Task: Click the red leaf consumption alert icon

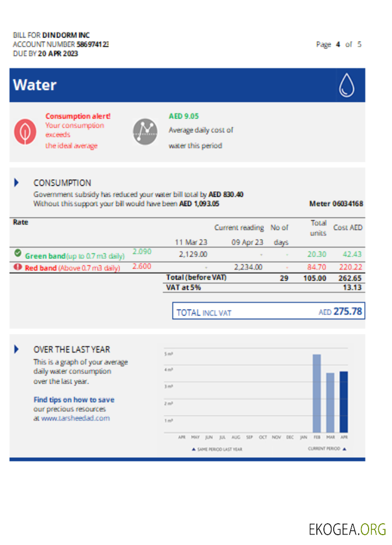Action: tap(25, 132)
